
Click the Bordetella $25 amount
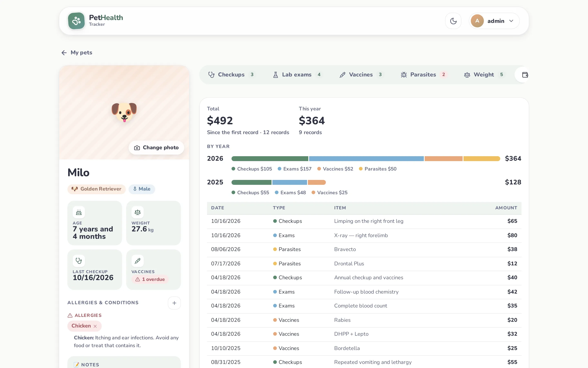pos(512,348)
